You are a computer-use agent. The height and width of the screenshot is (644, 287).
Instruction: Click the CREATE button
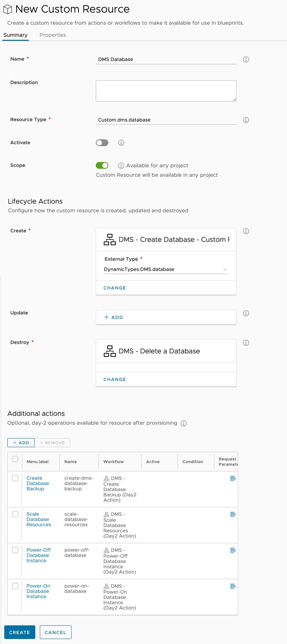click(x=20, y=632)
